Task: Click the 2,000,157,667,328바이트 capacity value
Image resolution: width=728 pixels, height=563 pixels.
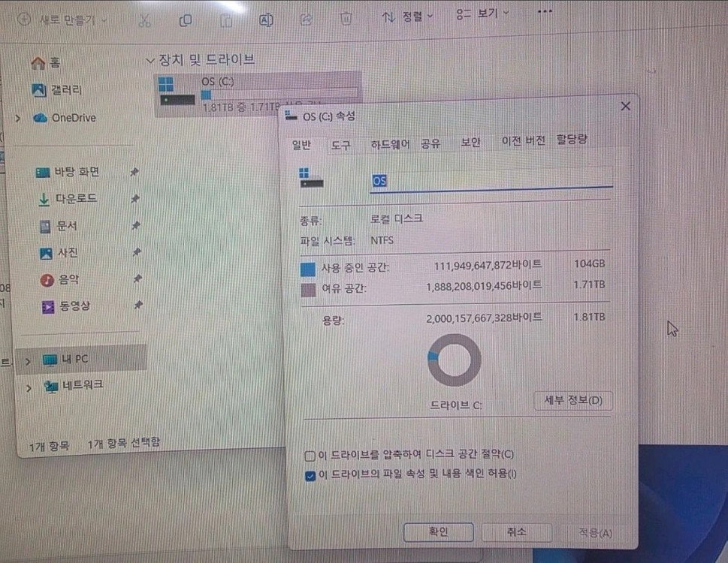Action: pos(484,318)
